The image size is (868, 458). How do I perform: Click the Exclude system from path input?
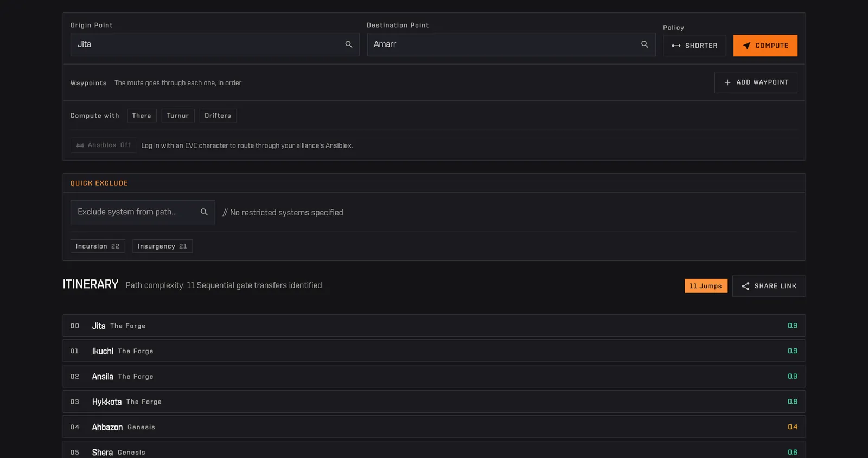pos(143,212)
